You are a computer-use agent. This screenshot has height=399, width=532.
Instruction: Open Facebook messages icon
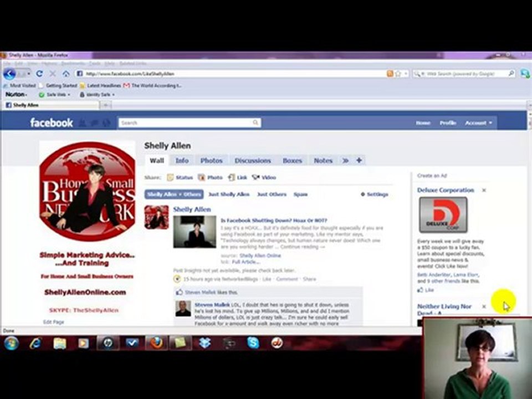click(x=95, y=123)
